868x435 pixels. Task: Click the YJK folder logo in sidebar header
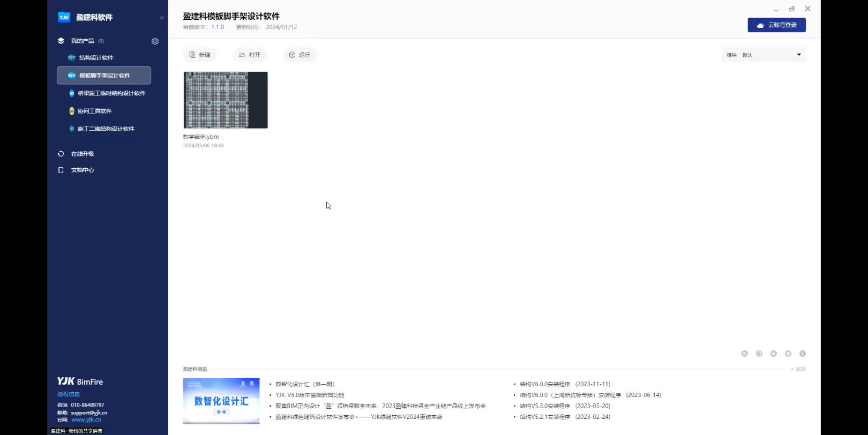(x=64, y=17)
